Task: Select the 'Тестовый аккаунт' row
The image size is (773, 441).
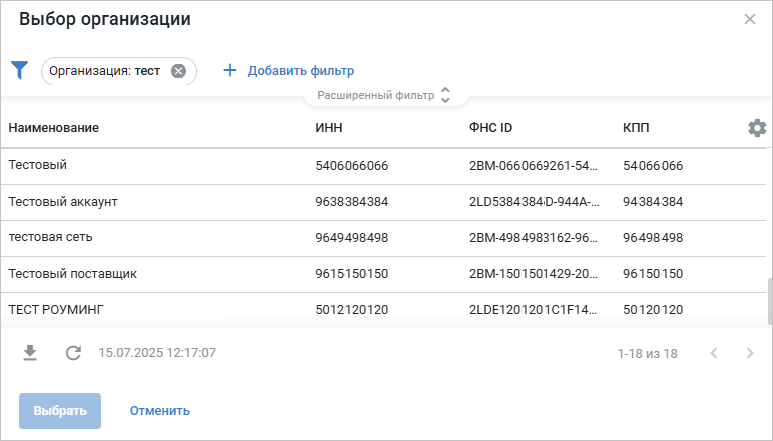Action: click(63, 202)
